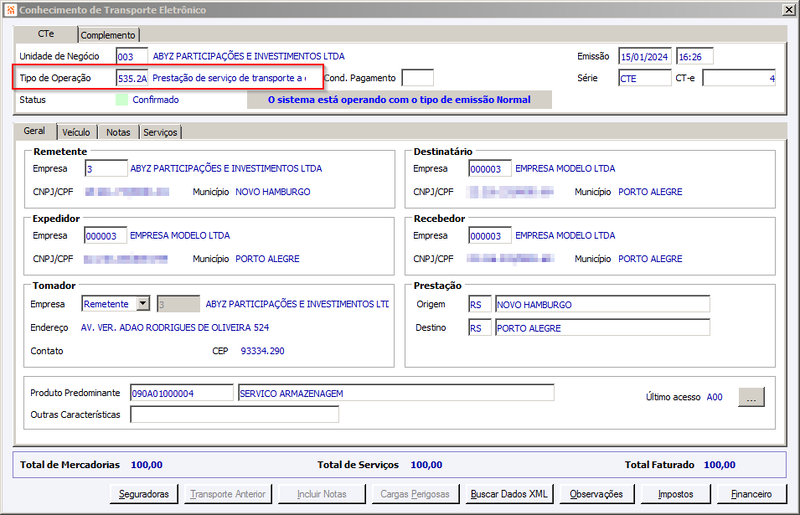Viewport: 800px width, 515px height.
Task: Click the CT-e number field
Action: [739, 78]
